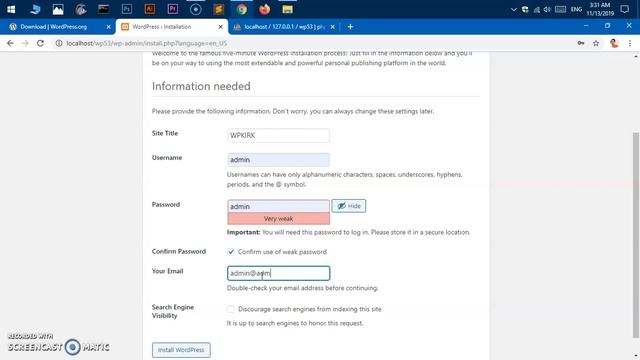Click the Confirm Password label
This screenshot has width=640, height=360.
[x=179, y=251]
